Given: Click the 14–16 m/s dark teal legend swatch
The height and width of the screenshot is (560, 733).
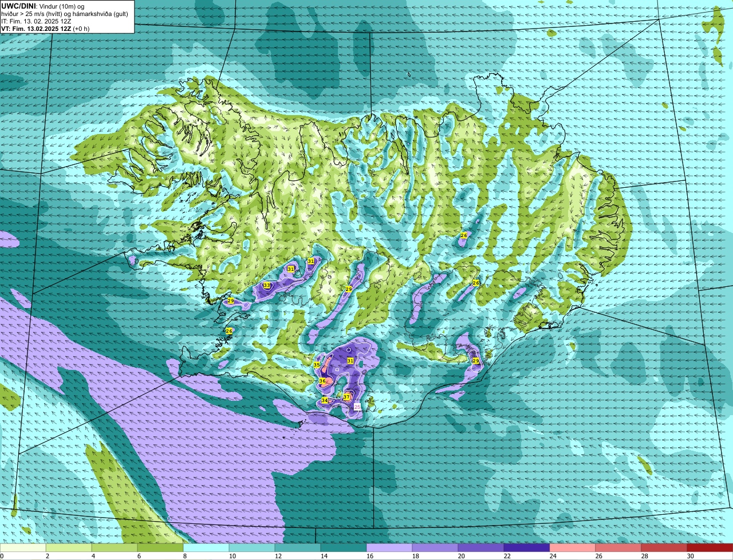Looking at the screenshot, I should 344,548.
